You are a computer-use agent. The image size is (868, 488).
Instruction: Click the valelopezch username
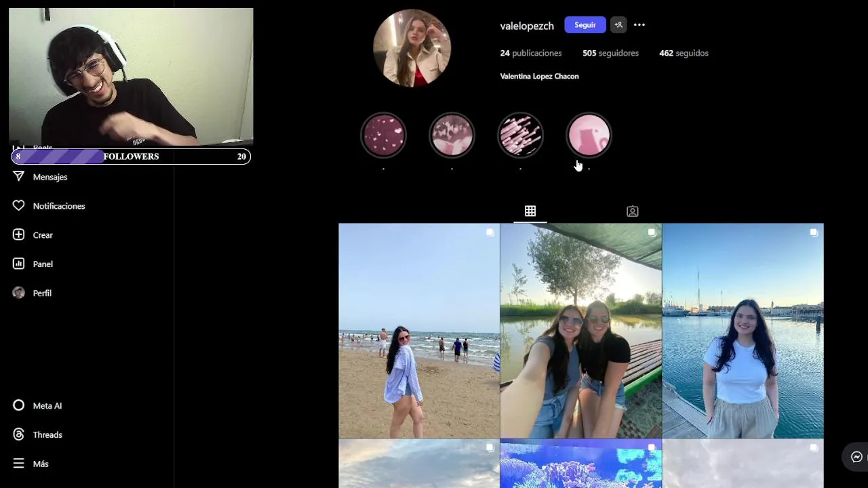(x=527, y=26)
